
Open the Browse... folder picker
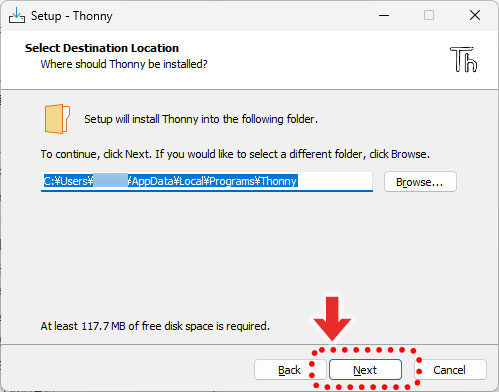coord(420,182)
